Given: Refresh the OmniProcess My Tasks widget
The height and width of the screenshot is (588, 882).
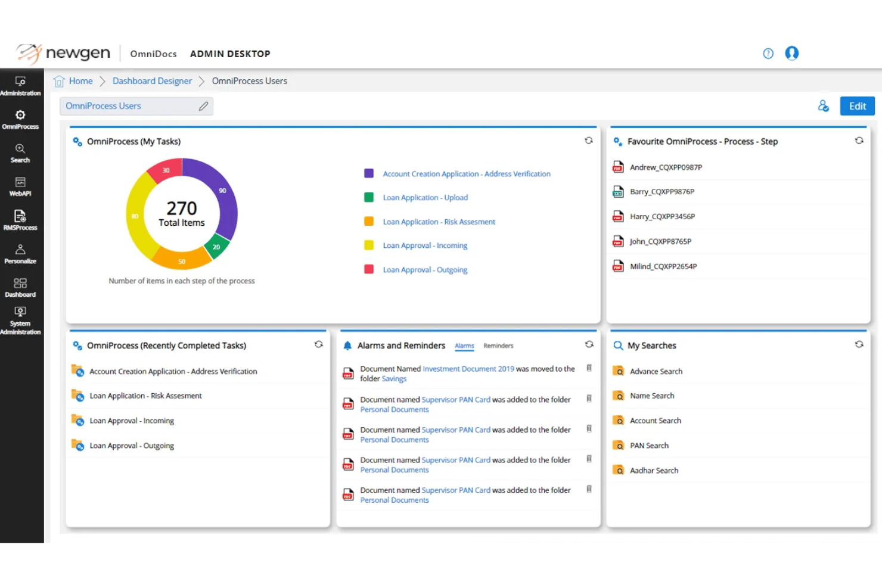Looking at the screenshot, I should click(589, 141).
